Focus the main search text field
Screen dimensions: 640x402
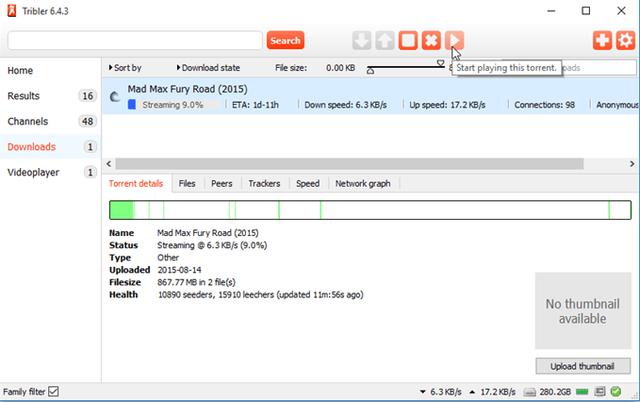point(135,40)
